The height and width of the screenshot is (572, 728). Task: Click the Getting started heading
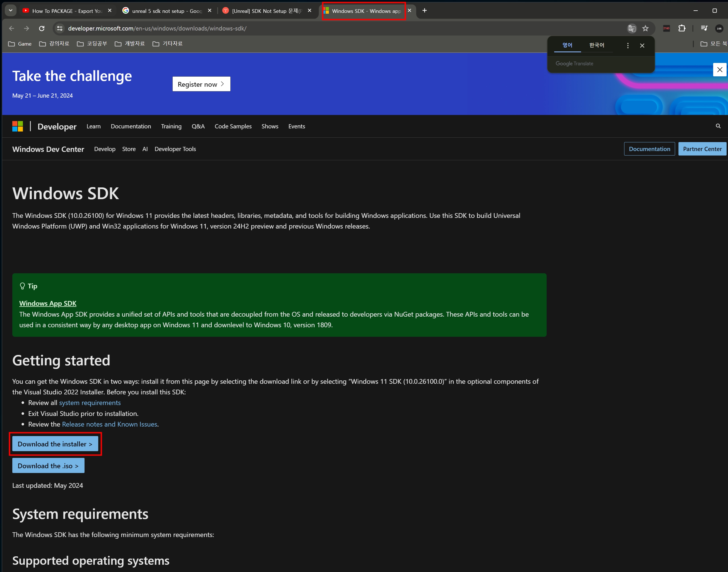pyautogui.click(x=61, y=361)
